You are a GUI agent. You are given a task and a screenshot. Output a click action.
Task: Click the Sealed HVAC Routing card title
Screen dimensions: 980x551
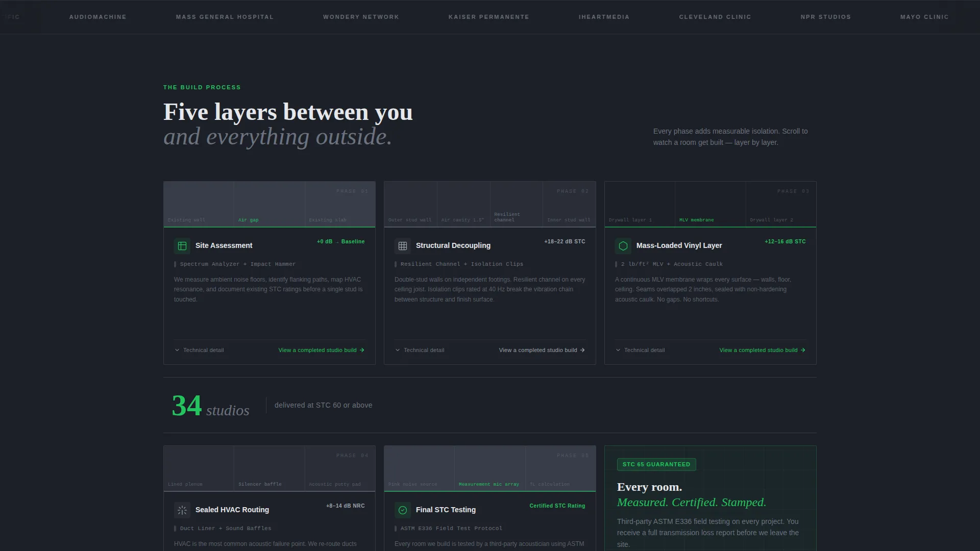232,510
